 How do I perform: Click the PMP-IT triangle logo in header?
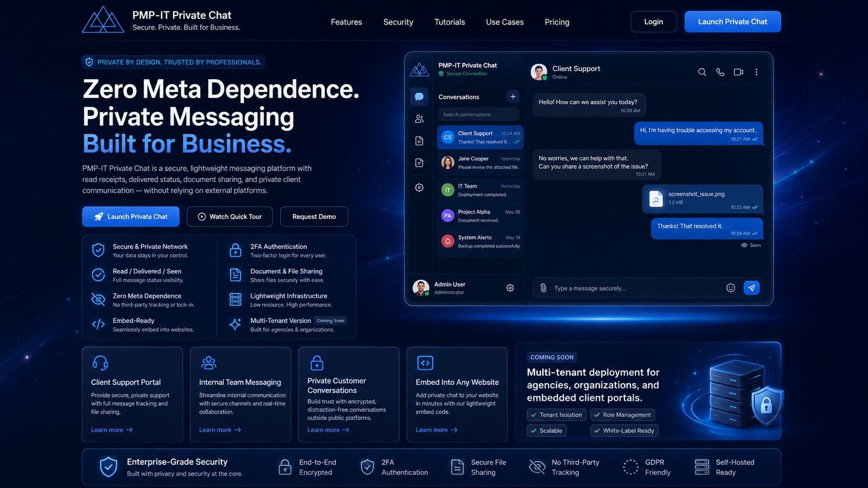tap(103, 20)
